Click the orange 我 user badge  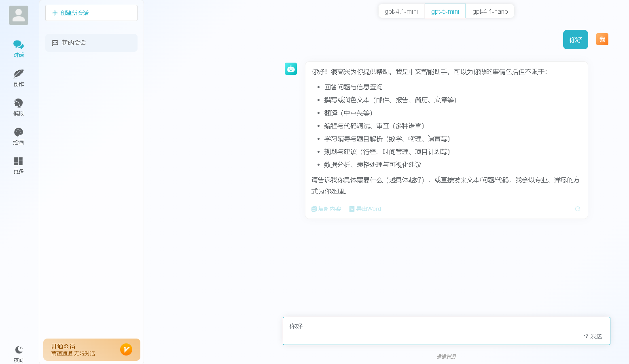(602, 39)
